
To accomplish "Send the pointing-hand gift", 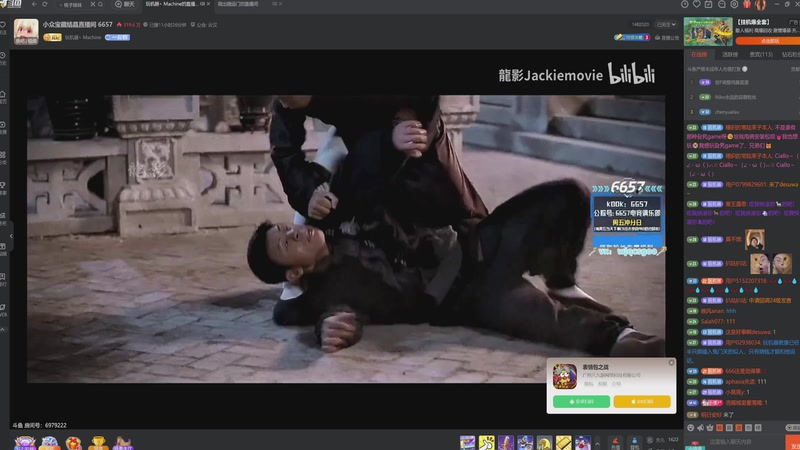I will (486, 443).
